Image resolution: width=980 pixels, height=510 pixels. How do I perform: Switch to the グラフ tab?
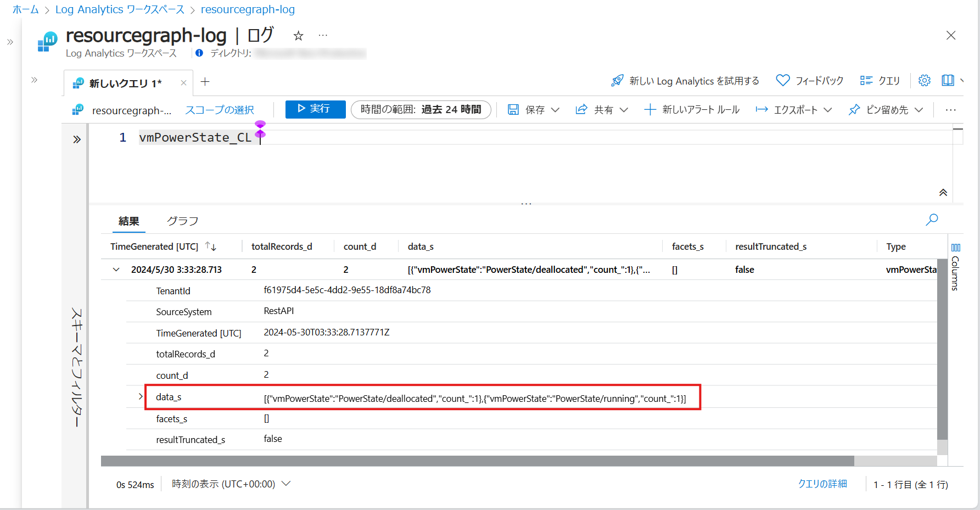[182, 221]
